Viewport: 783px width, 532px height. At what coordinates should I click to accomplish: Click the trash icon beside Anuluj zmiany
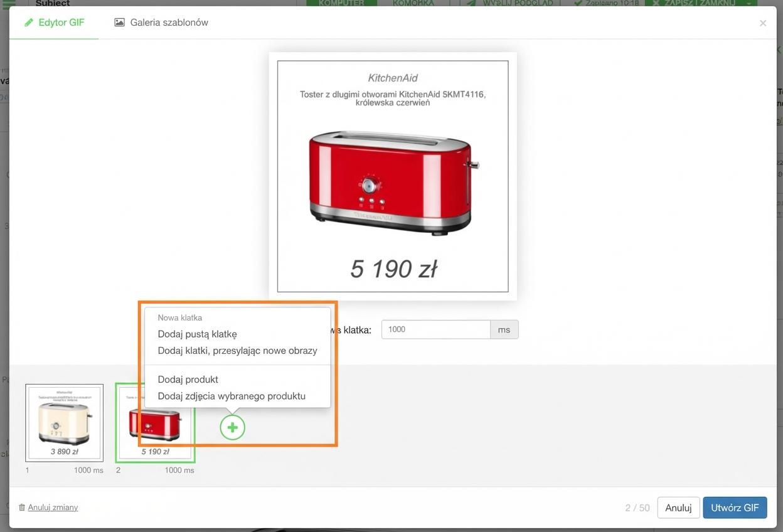[x=22, y=507]
